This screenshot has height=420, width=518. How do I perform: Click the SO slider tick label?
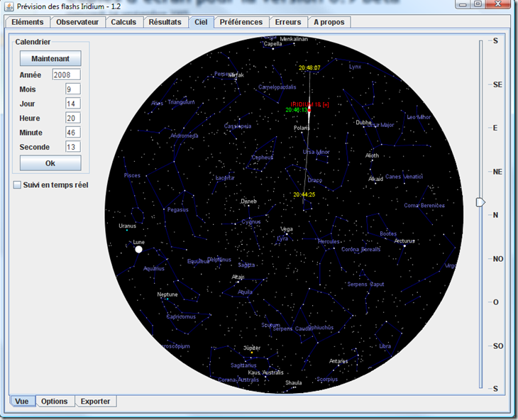(x=498, y=346)
